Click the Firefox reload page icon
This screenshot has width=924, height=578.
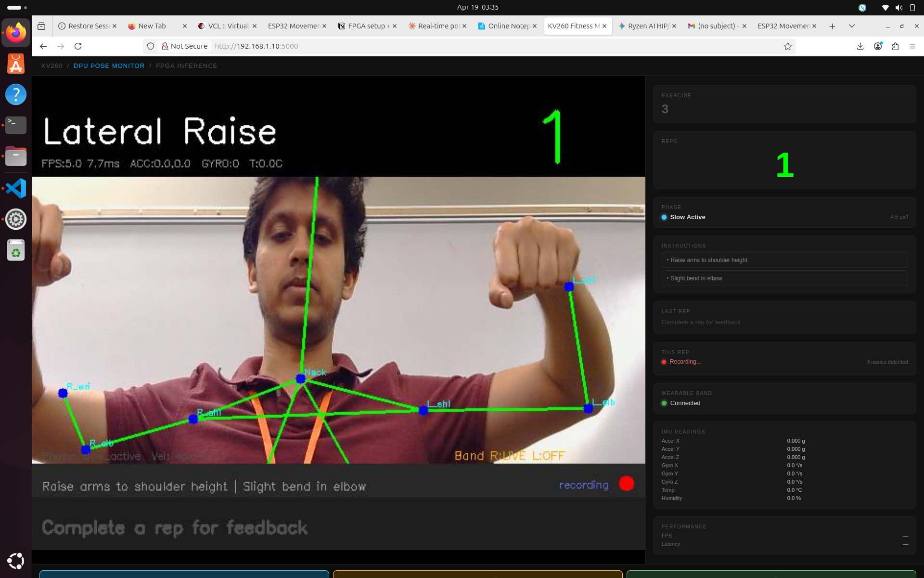tap(78, 46)
